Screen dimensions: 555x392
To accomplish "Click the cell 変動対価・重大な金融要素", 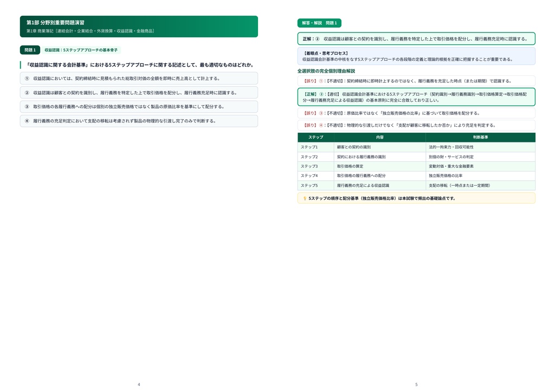I will click(x=480, y=166).
